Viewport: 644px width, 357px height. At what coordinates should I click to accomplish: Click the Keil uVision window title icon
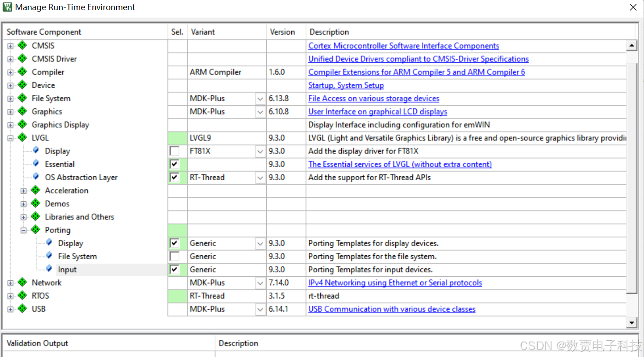[x=7, y=7]
